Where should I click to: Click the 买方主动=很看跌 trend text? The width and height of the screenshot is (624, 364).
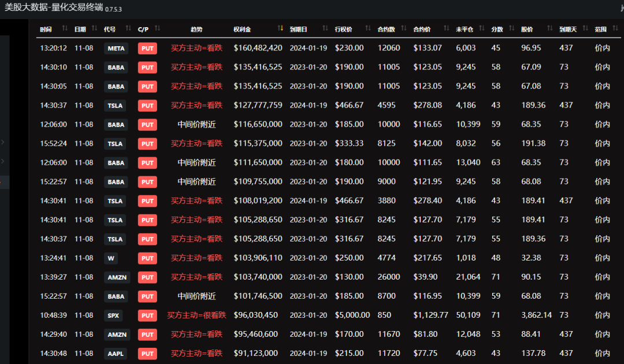point(196,315)
